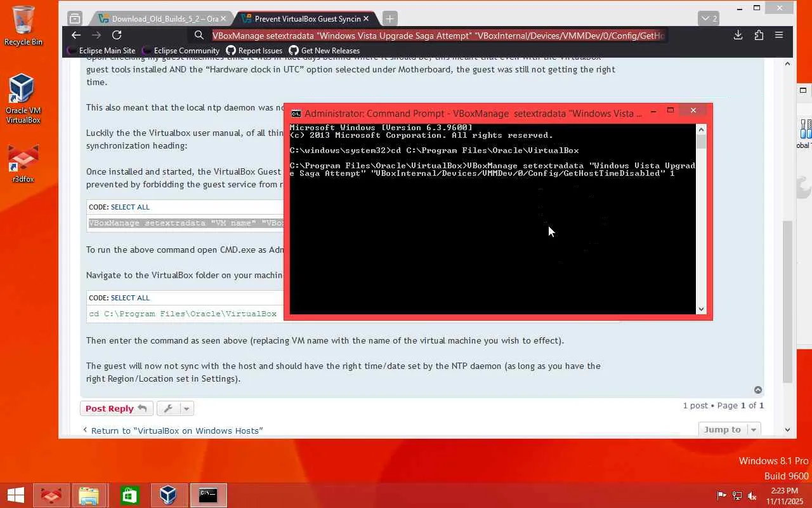Viewport: 812px width, 508px height.
Task: Go back to the previous page
Action: [x=76, y=36]
